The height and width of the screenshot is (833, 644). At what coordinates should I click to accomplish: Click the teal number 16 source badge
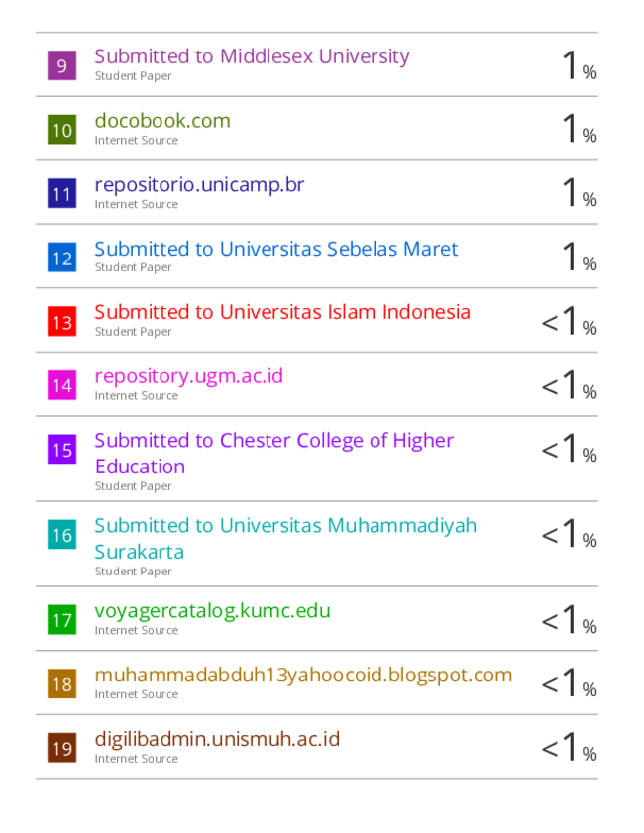tap(61, 535)
